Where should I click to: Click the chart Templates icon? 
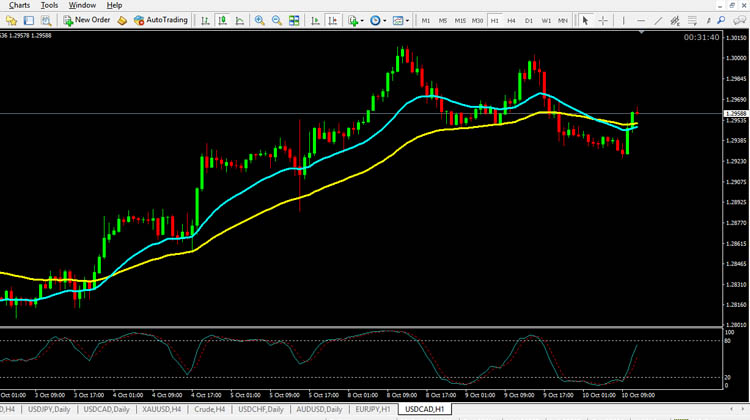coord(398,21)
